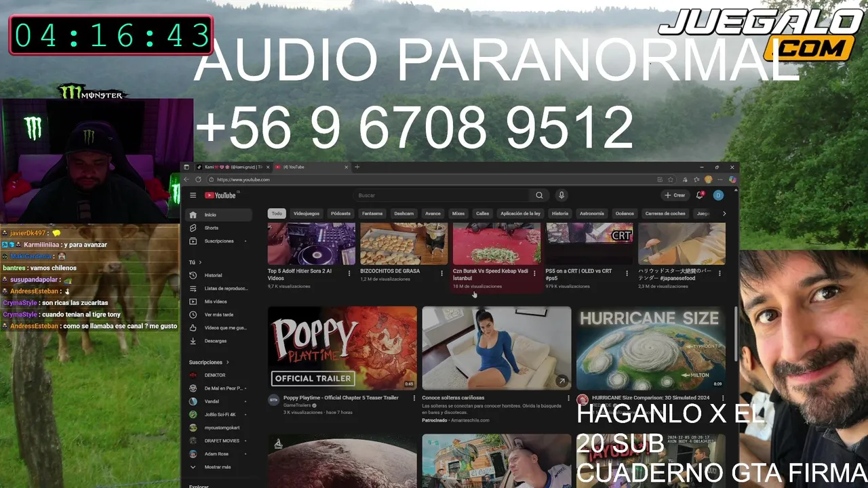Open Historial in the sidebar
868x488 pixels.
pos(218,275)
